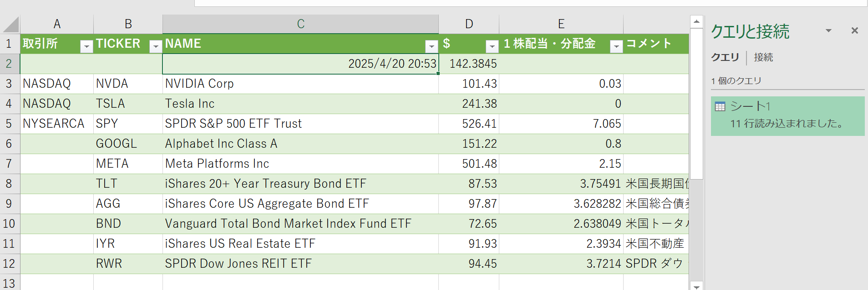Image resolution: width=868 pixels, height=290 pixels.
Task: Select the iShares Core US Aggregate Bond ETF cell
Action: tap(300, 204)
